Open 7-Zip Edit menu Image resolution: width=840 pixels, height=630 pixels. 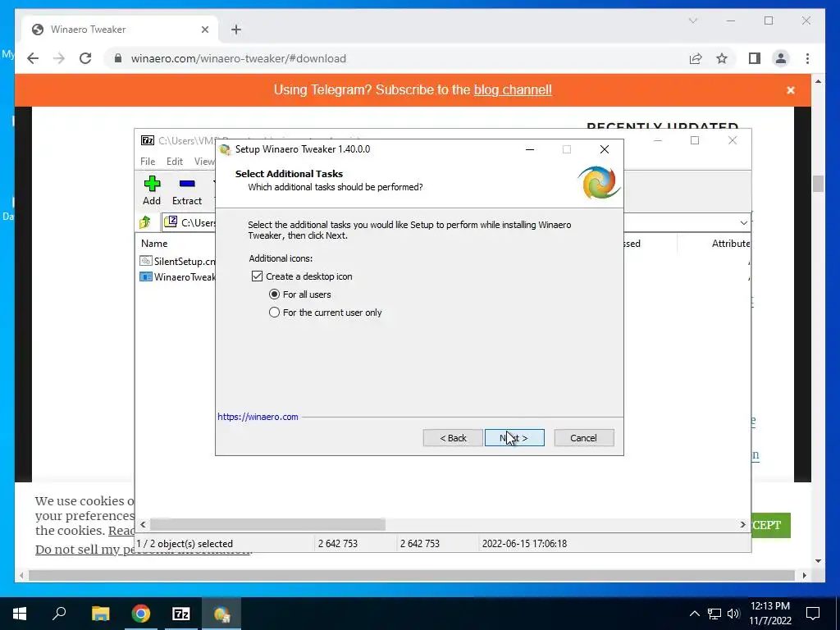175,162
